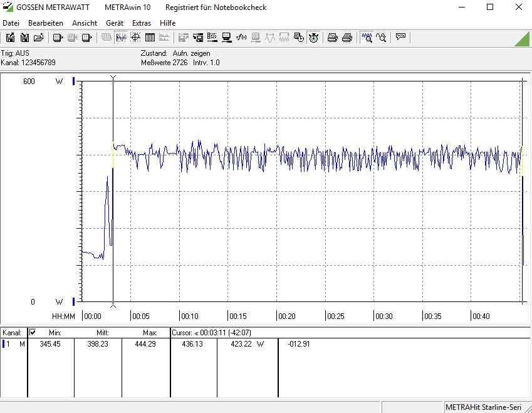Click the blue upper Y-axis scale marker at 600
Viewport: 532px width, 413px height.
click(74, 81)
